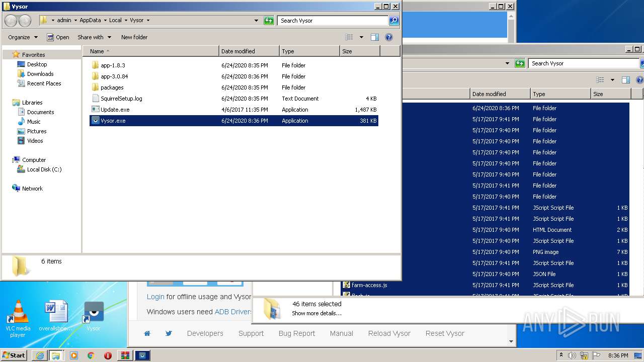
Task: Select the overallshoe Word document on desktop
Action: point(55,316)
